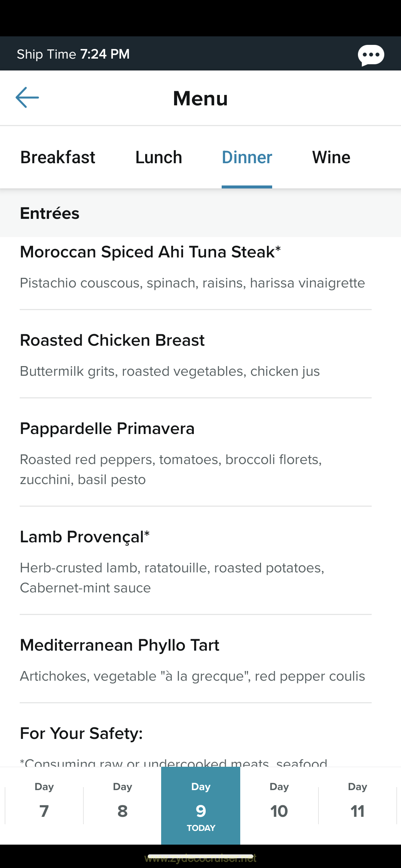Image resolution: width=401 pixels, height=868 pixels.
Task: Tap the back arrow icon
Action: [x=27, y=98]
